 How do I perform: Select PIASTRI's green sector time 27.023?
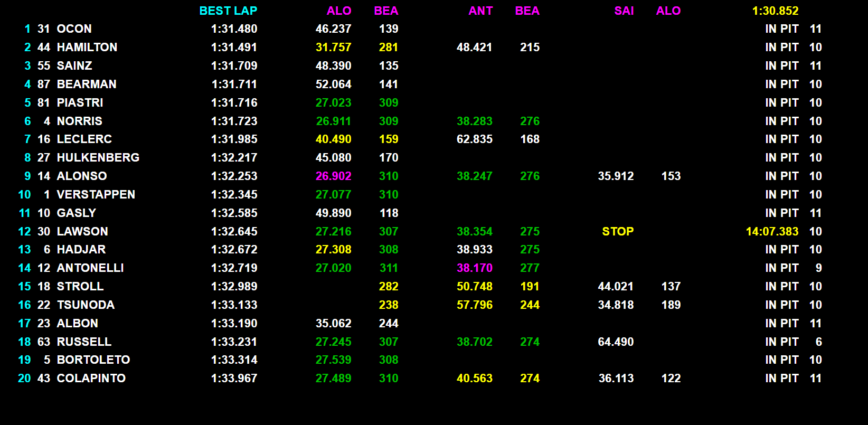pyautogui.click(x=333, y=103)
